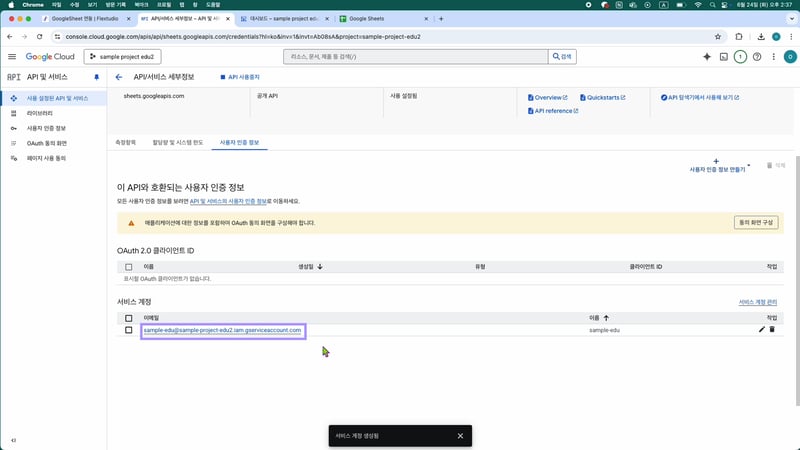Open the user account avatar
800x450 pixels.
(790, 57)
